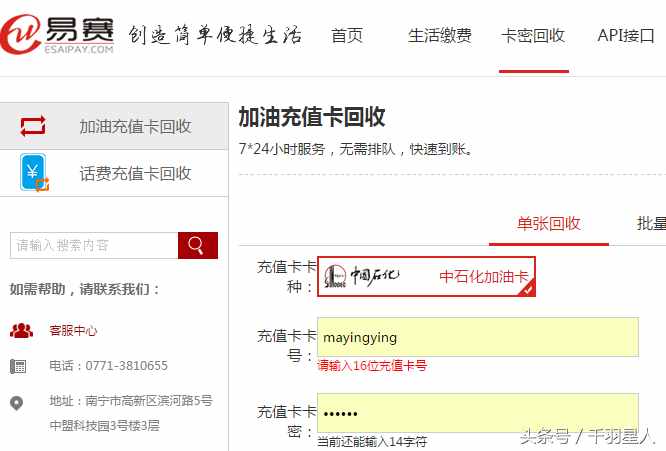Click the Esaipay logo
The width and height of the screenshot is (666, 451).
57,35
